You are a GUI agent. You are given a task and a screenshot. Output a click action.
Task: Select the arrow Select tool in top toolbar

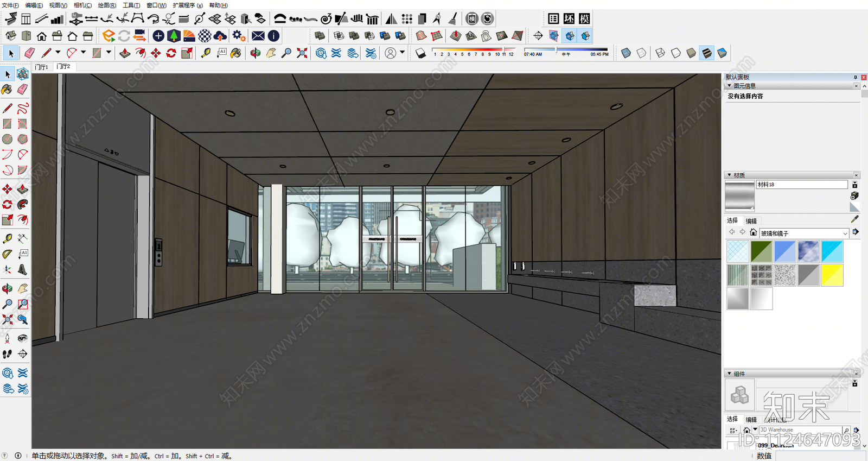click(11, 53)
